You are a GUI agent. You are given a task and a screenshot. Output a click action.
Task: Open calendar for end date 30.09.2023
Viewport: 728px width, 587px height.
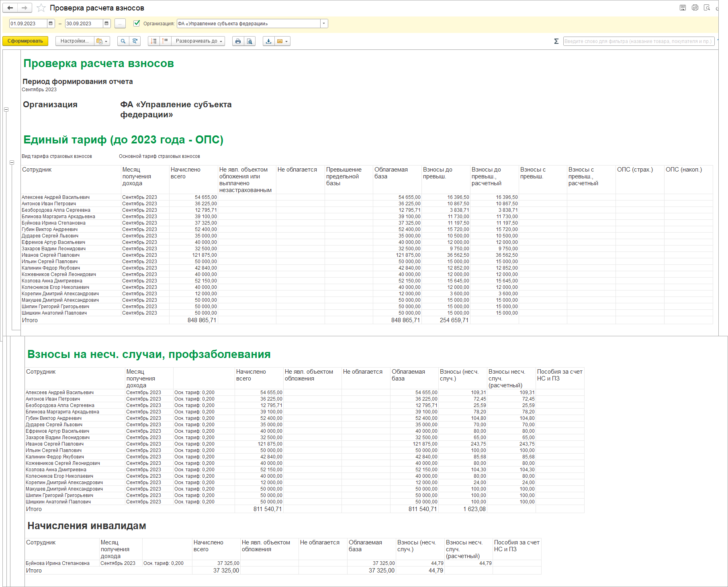click(x=106, y=24)
